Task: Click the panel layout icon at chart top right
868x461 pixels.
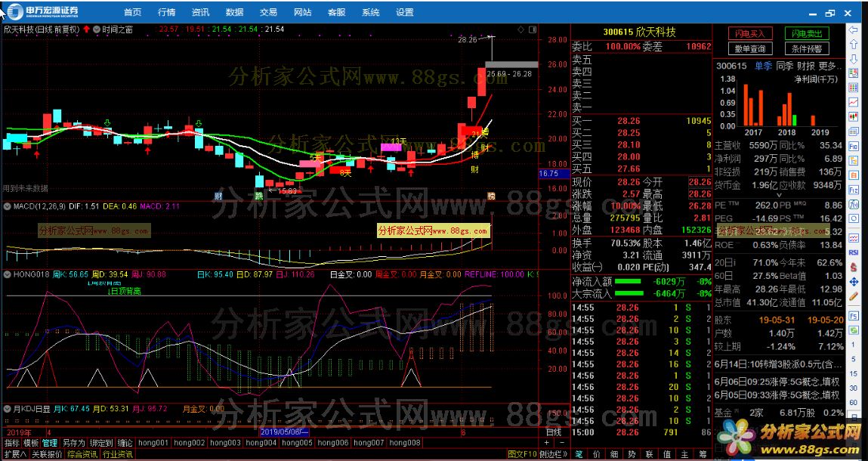Action: click(533, 29)
